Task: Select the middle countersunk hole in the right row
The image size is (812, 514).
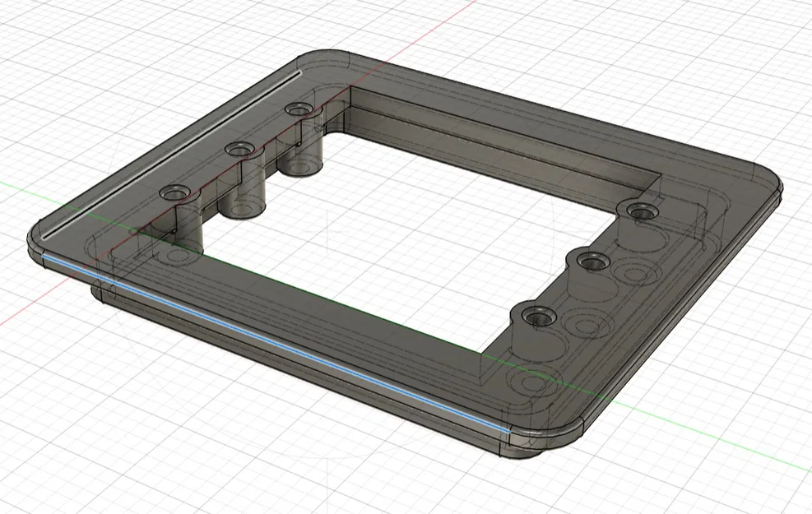Action: pyautogui.click(x=592, y=262)
